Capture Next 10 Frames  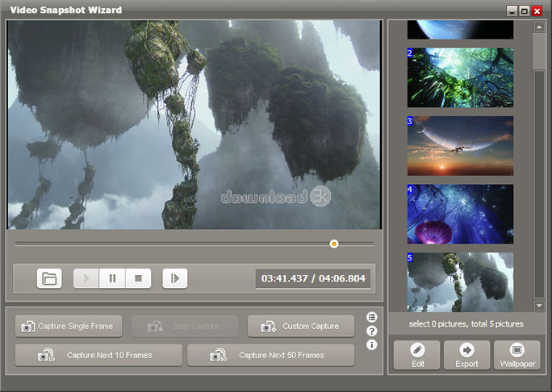(98, 356)
